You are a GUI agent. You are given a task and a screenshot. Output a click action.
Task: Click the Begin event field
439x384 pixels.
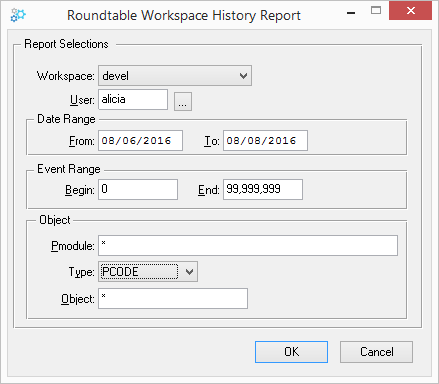click(x=138, y=189)
